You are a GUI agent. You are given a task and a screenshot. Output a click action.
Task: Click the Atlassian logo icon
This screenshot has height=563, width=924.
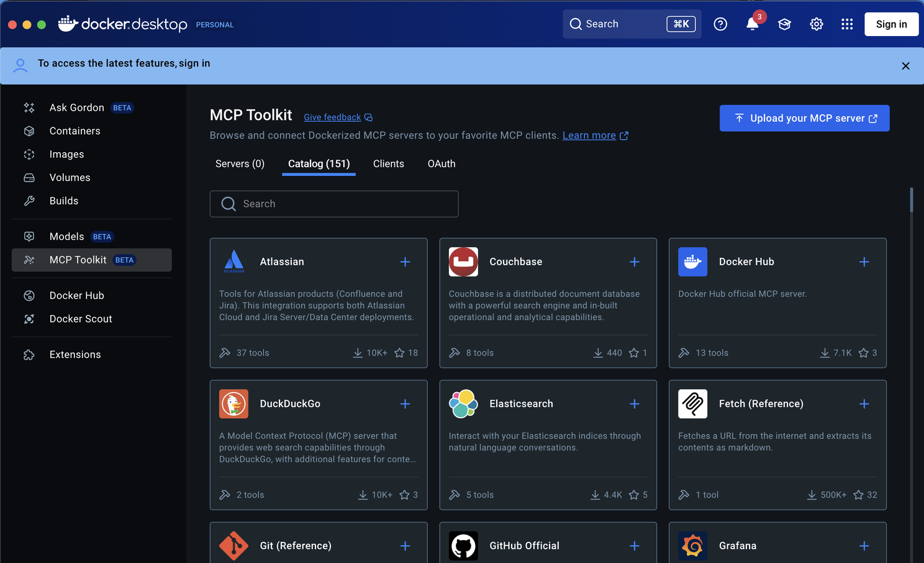pyautogui.click(x=233, y=262)
